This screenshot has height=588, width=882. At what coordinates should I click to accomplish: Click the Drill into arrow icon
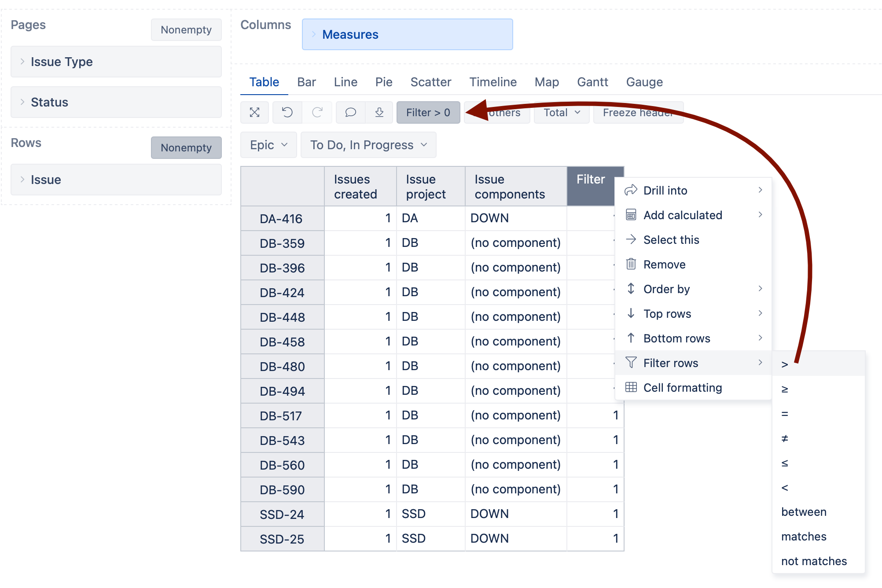pyautogui.click(x=631, y=190)
